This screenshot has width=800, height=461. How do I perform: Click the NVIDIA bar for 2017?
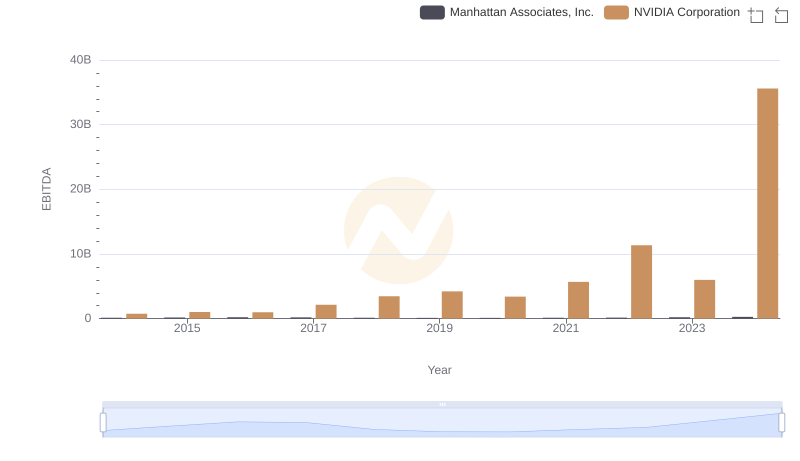326,311
